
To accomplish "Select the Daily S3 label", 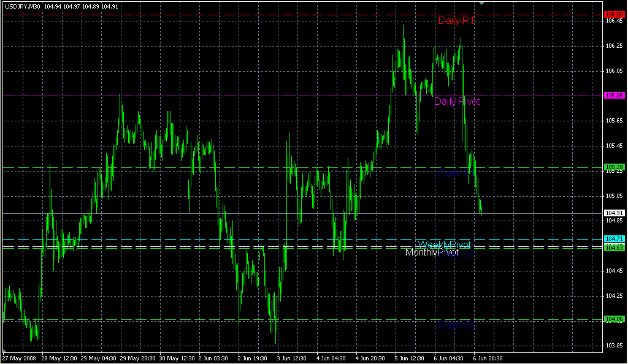I will coord(457,325).
